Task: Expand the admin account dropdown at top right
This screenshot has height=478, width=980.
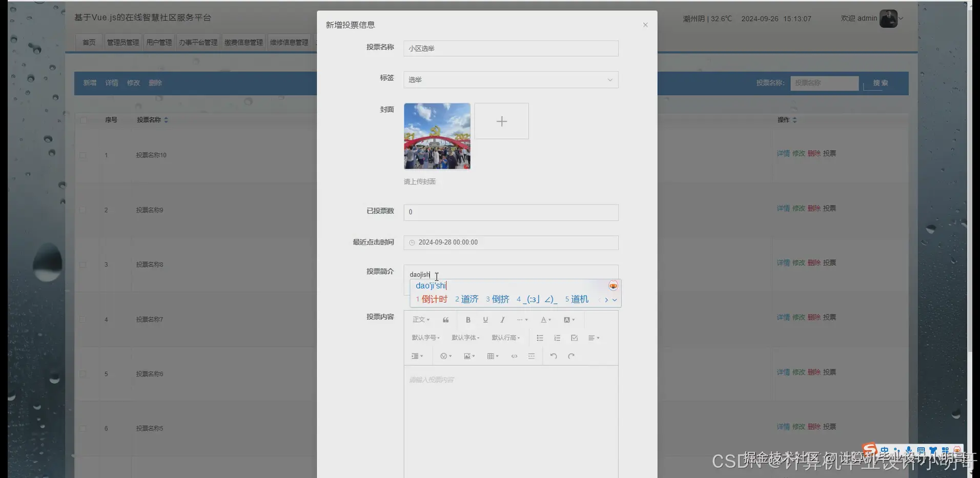Action: click(901, 18)
